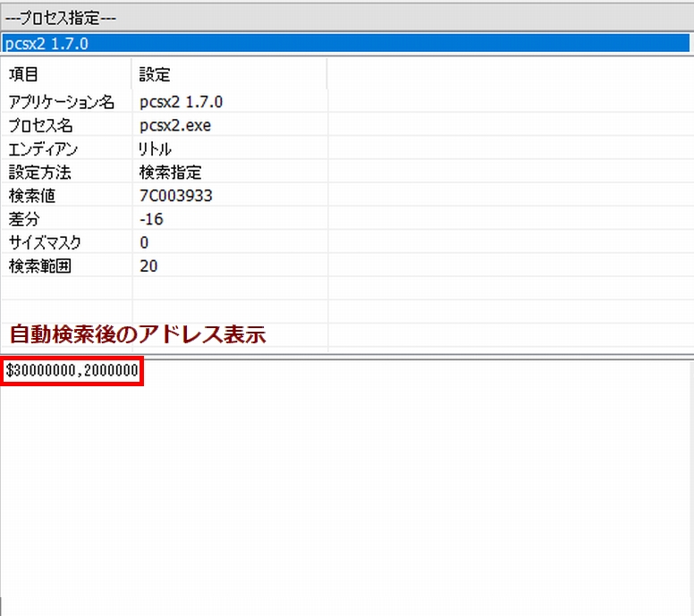Click the 検索指定 value cell
Screen dimensions: 694x616
tap(171, 173)
